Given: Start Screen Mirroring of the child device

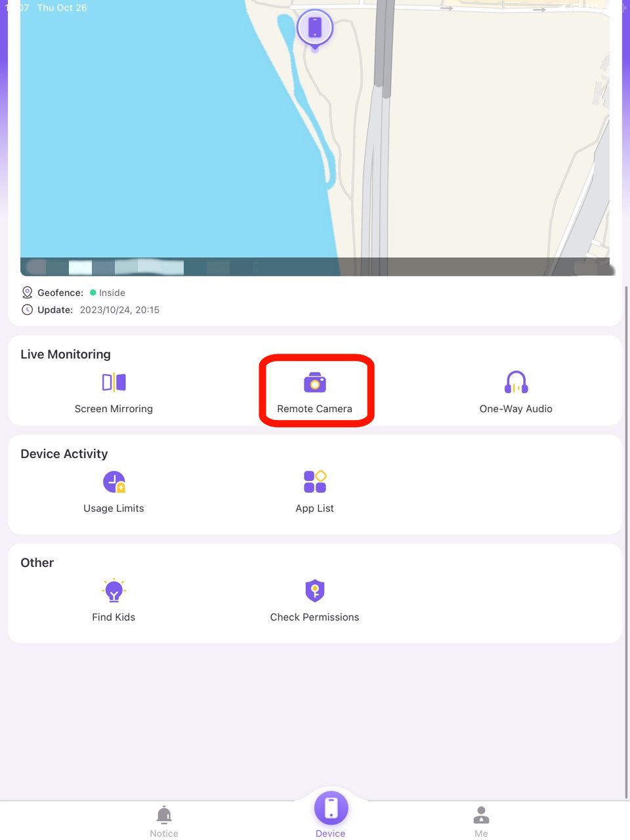Looking at the screenshot, I should (114, 390).
